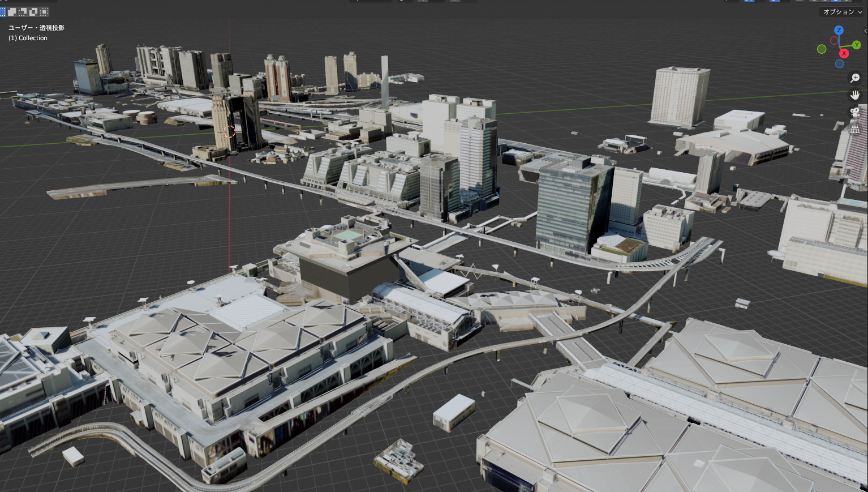Image resolution: width=868 pixels, height=492 pixels.
Task: Select the Set New Selection mode icon
Action: coord(2,12)
